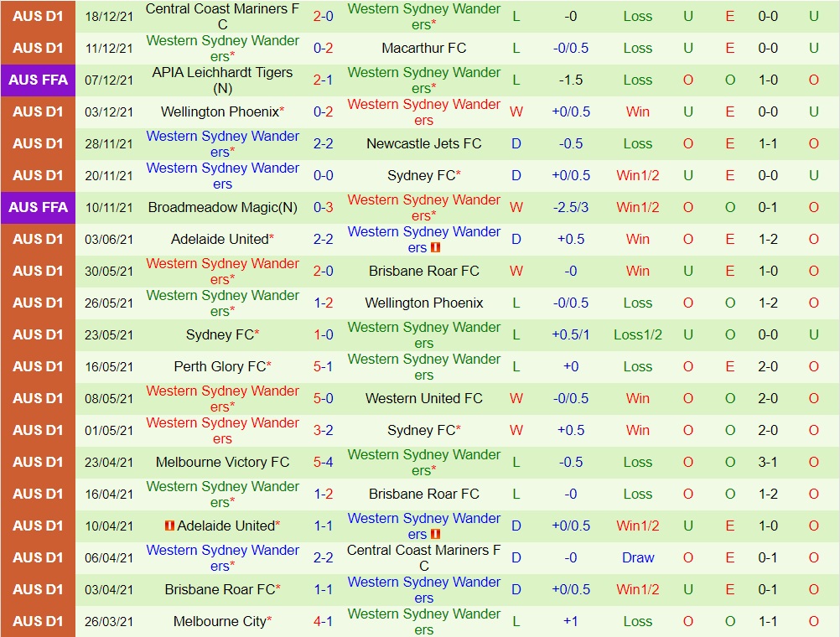
Task: Click the handicap value -1.5
Action: click(x=571, y=80)
